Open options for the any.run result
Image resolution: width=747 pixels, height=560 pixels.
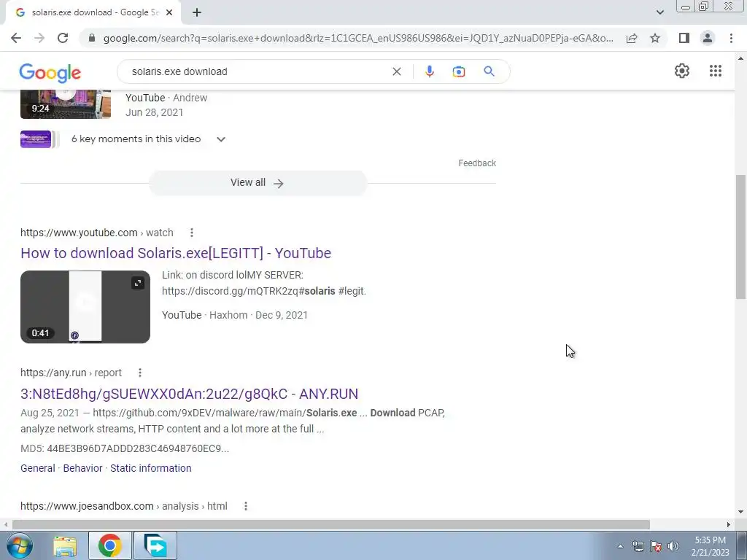[139, 373]
